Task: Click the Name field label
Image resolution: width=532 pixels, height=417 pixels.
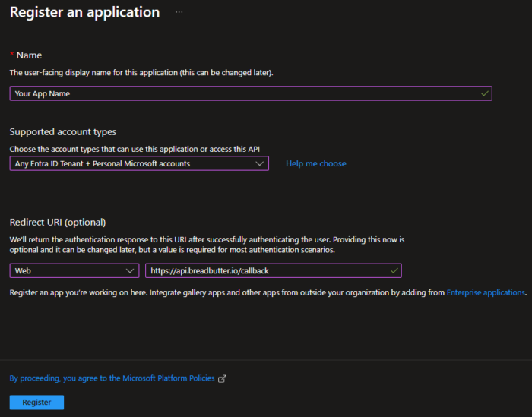Action: (29, 55)
